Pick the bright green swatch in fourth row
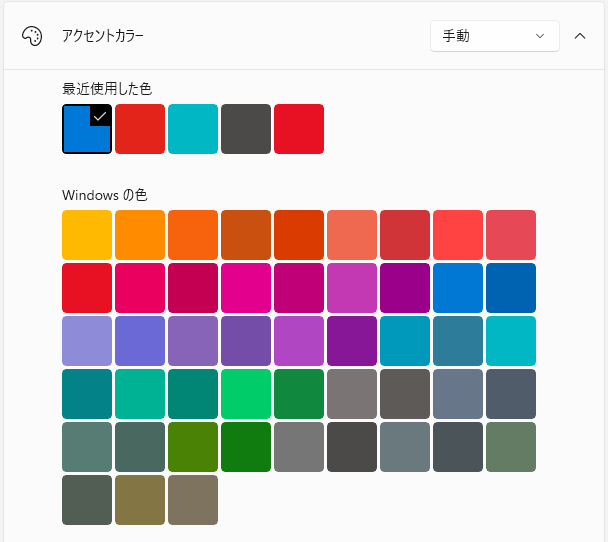The height and width of the screenshot is (542, 608). [x=246, y=394]
